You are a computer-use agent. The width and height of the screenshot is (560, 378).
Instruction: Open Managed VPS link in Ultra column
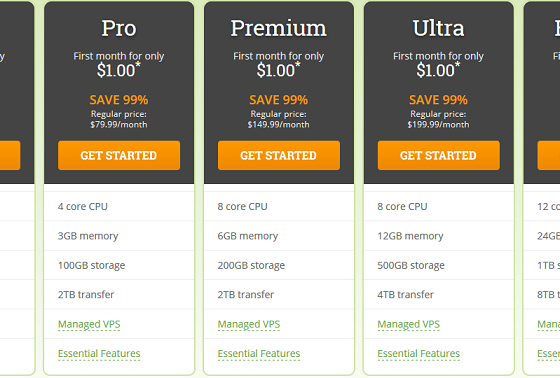point(409,324)
